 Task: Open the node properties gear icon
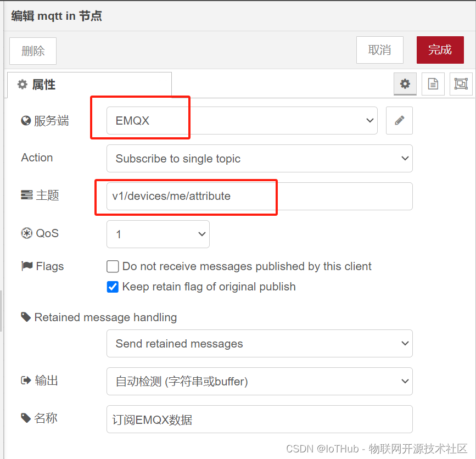[405, 84]
